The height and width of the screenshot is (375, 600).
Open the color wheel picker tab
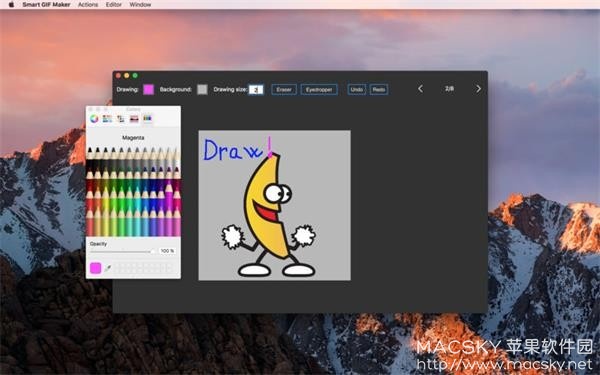[x=94, y=119]
